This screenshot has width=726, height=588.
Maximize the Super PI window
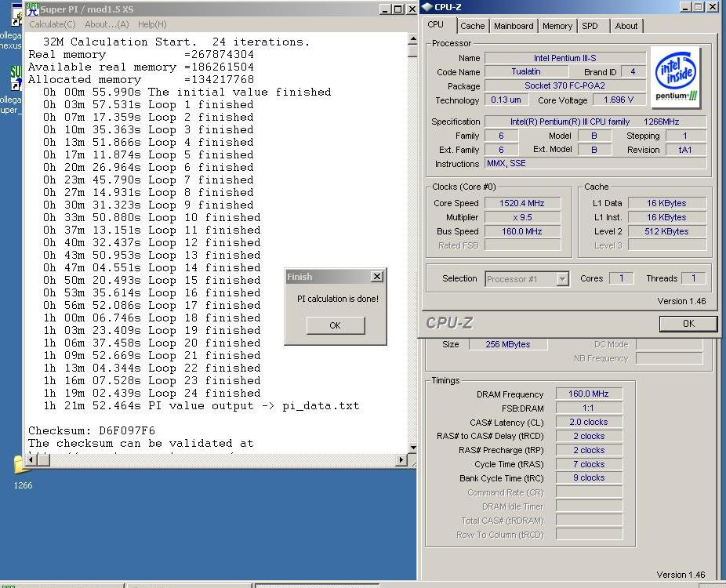point(397,9)
